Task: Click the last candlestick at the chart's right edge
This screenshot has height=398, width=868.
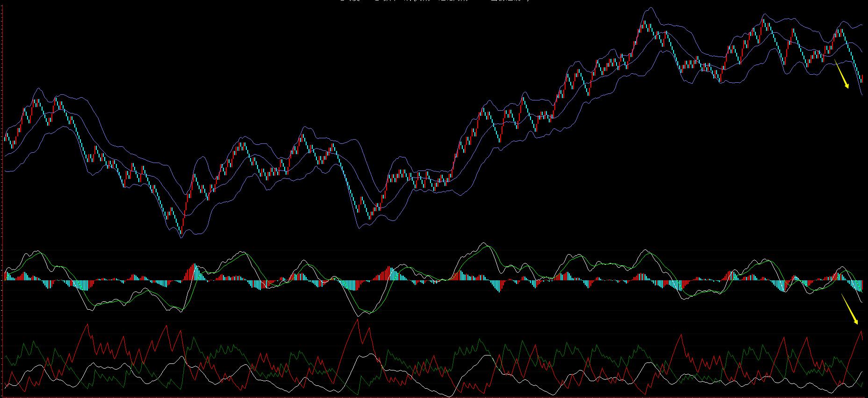Action: pos(862,78)
